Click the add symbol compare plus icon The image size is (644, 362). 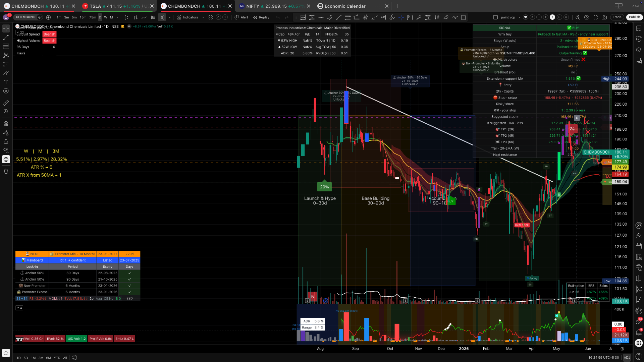pos(48,17)
